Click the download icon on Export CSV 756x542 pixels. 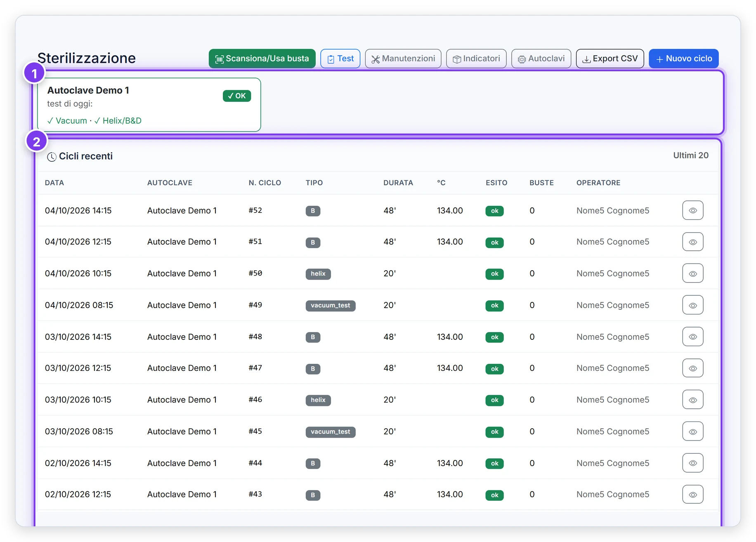coord(586,59)
